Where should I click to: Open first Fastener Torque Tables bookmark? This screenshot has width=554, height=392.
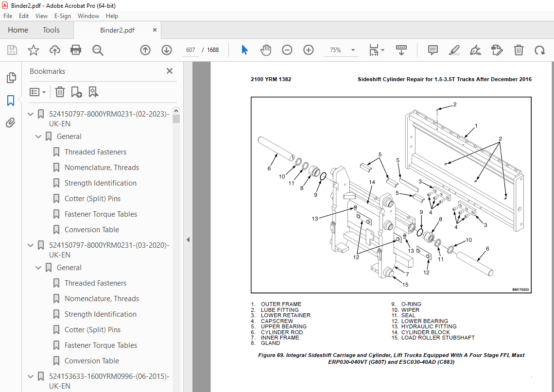101,214
